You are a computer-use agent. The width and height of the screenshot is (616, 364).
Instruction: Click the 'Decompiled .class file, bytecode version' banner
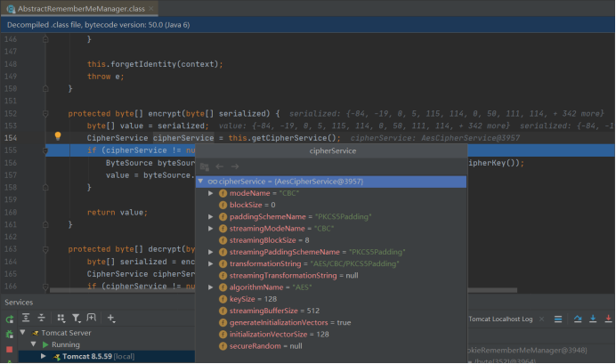pyautogui.click(x=307, y=25)
